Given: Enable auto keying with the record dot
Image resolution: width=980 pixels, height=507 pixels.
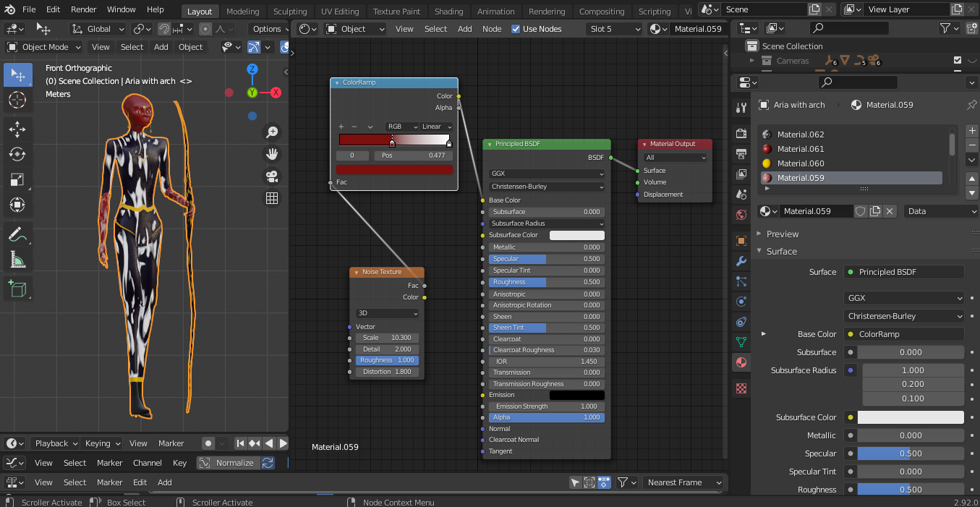Looking at the screenshot, I should pyautogui.click(x=208, y=443).
